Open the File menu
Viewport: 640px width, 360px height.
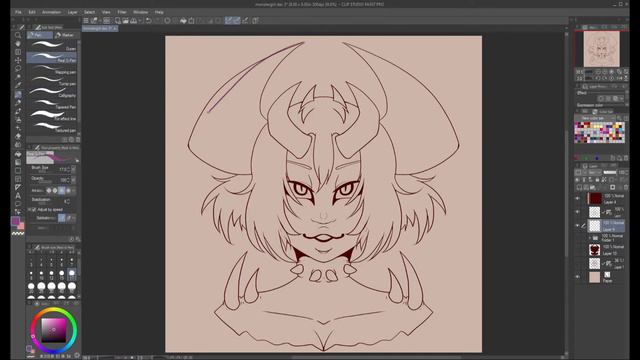(18, 12)
